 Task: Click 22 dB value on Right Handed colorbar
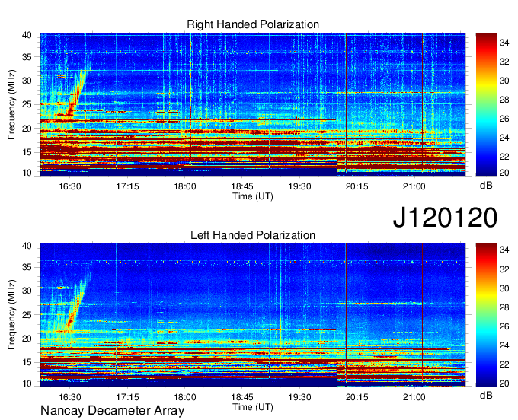point(504,157)
